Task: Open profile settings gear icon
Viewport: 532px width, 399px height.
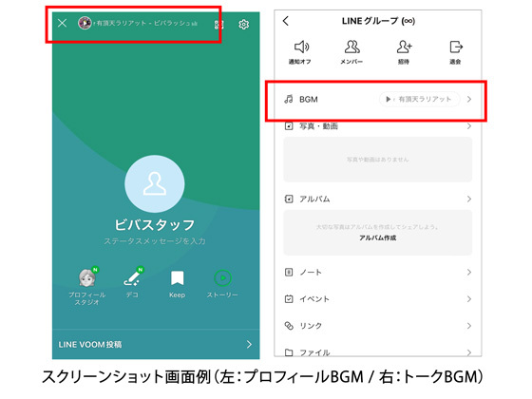Action: 243,25
